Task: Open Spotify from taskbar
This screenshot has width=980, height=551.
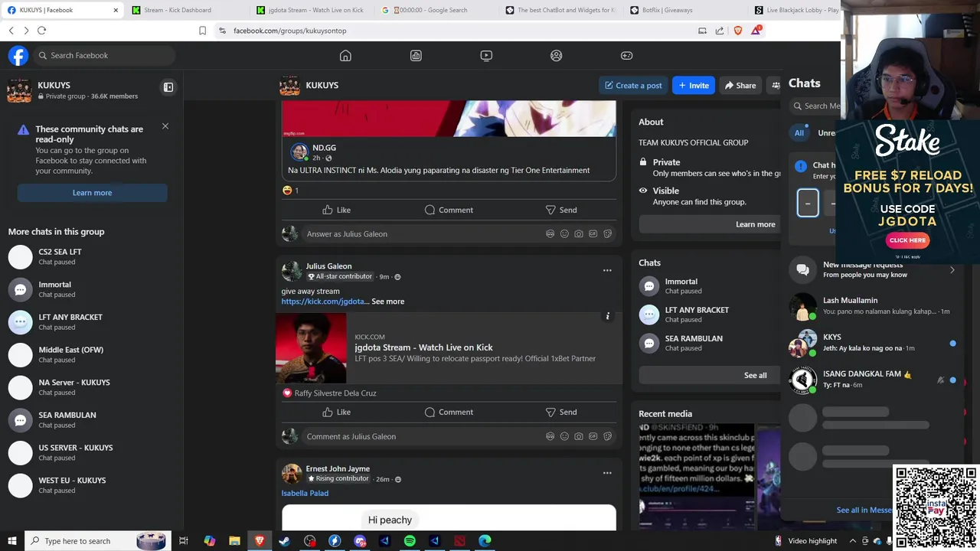Action: coord(410,541)
